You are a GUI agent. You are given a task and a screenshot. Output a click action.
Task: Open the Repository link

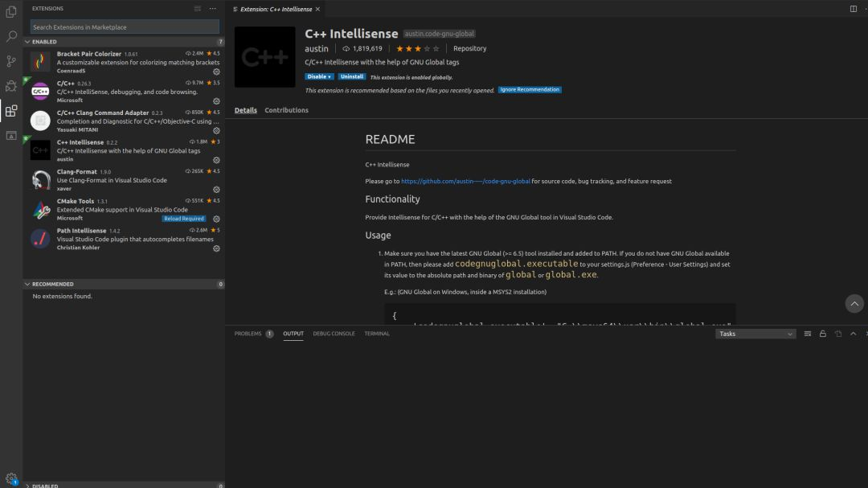[469, 49]
